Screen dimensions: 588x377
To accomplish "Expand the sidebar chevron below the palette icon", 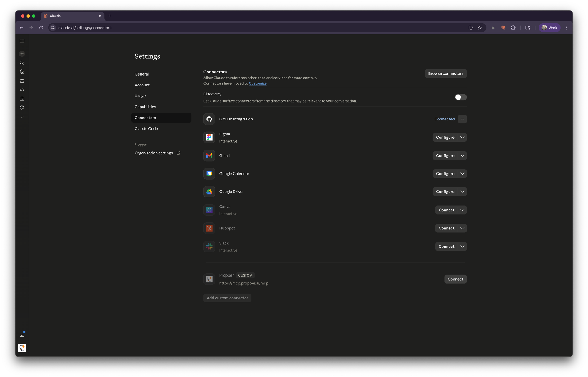I will 22,117.
